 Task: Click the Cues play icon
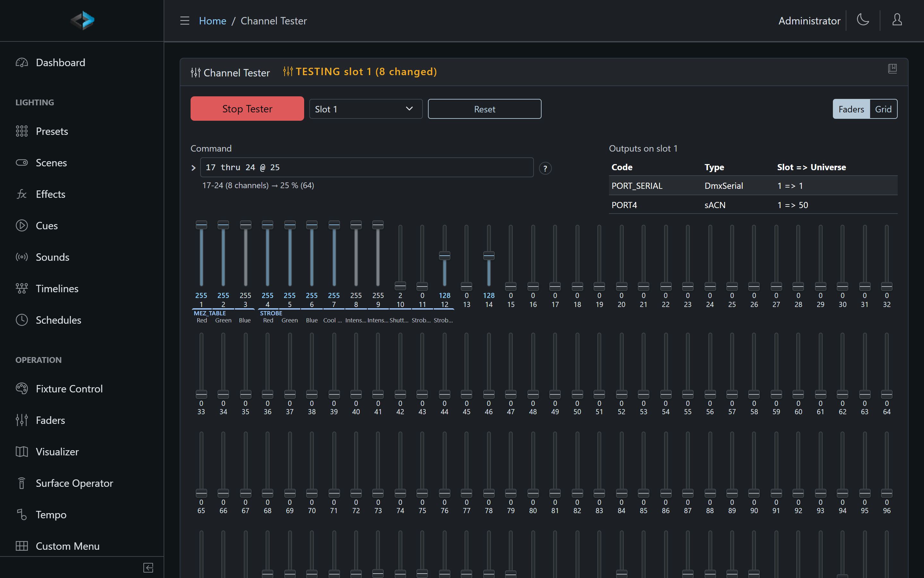point(22,225)
